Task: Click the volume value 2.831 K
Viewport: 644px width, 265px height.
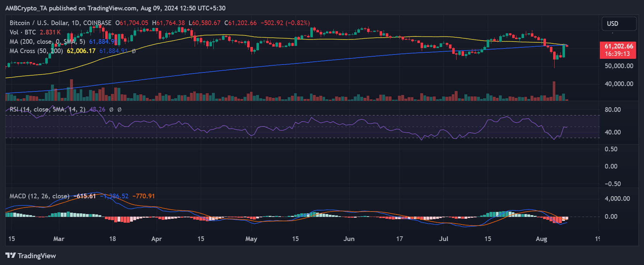Action: point(50,32)
